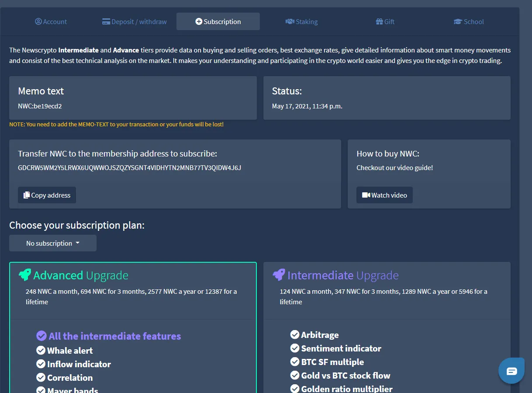
Task: Click Copy address button
Action: click(47, 195)
